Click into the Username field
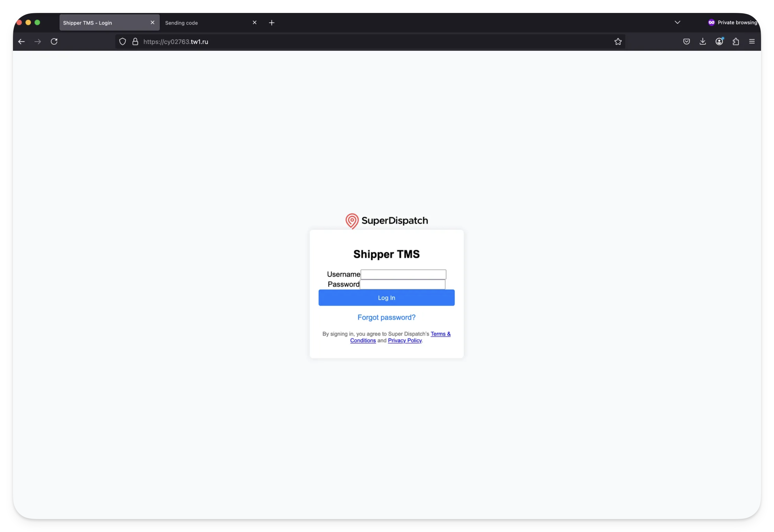Image resolution: width=774 pixels, height=532 pixels. click(403, 274)
